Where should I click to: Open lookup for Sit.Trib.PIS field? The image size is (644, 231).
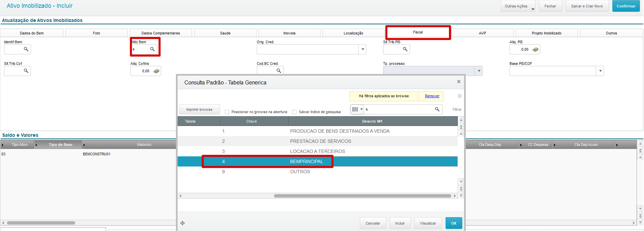point(405,49)
